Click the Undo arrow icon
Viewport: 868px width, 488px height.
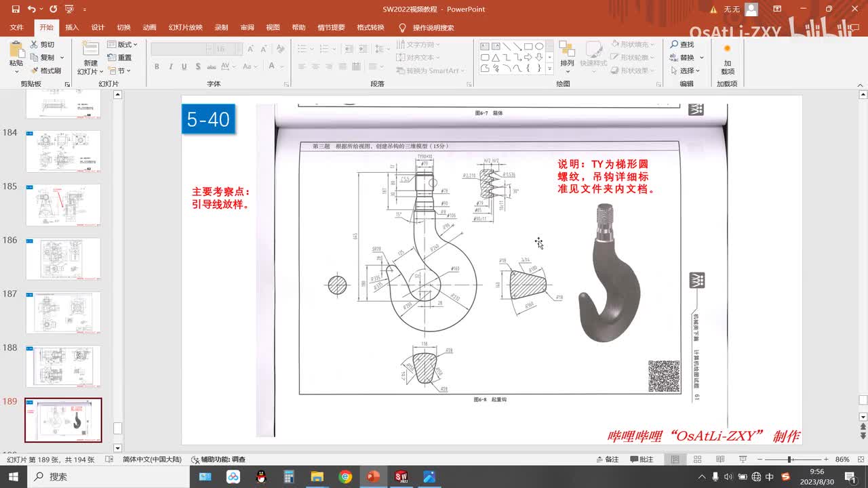(31, 9)
